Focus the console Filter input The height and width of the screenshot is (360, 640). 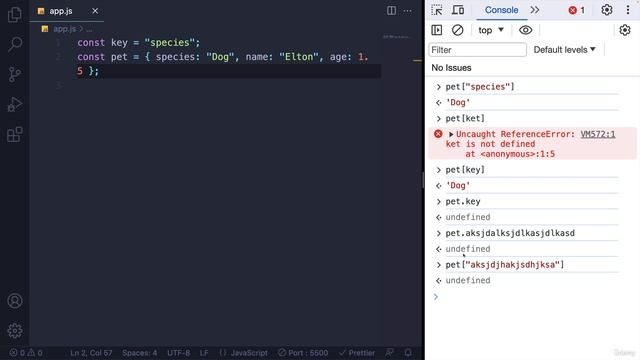click(x=477, y=50)
